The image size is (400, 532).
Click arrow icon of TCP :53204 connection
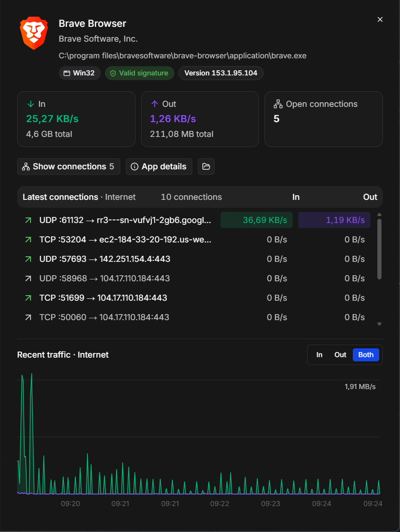pyautogui.click(x=28, y=240)
